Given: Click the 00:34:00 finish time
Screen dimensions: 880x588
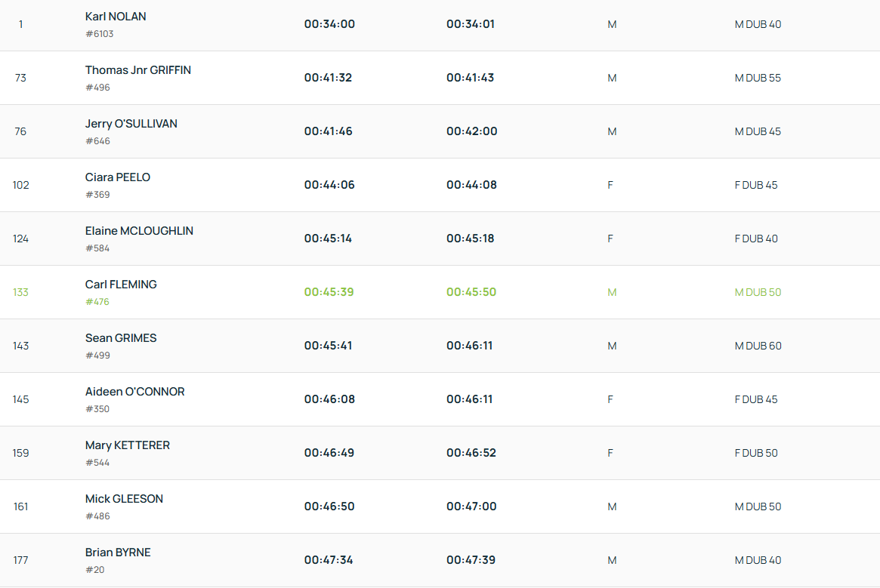Looking at the screenshot, I should [329, 24].
